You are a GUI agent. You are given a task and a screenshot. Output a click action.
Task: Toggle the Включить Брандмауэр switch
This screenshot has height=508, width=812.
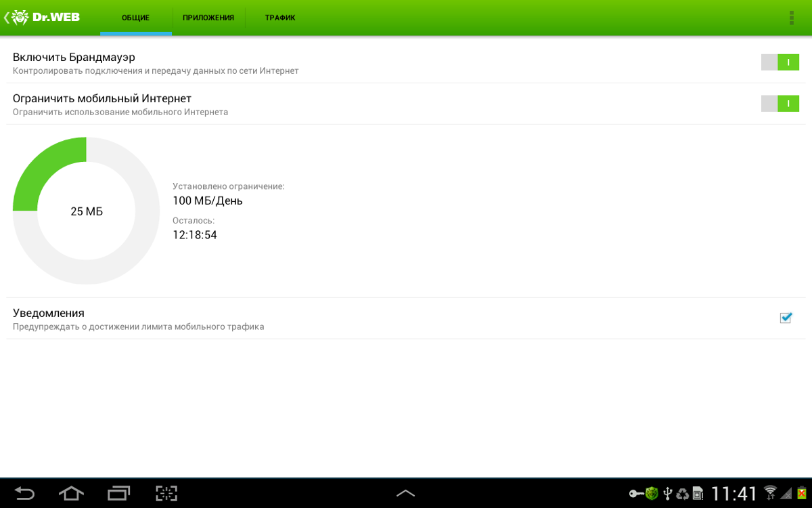pyautogui.click(x=780, y=62)
